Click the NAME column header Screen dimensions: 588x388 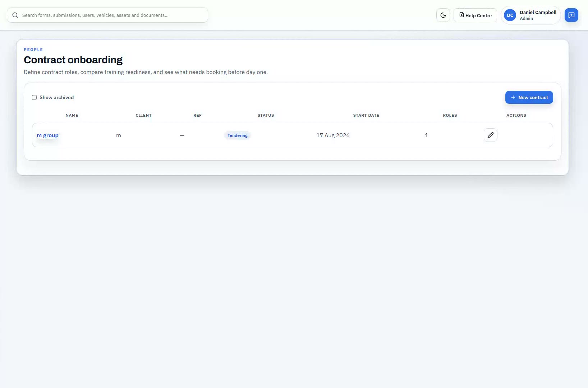point(72,115)
